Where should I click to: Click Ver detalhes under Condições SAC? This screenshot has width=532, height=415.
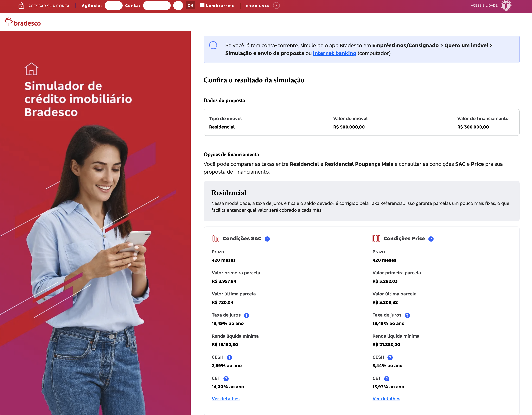click(225, 398)
